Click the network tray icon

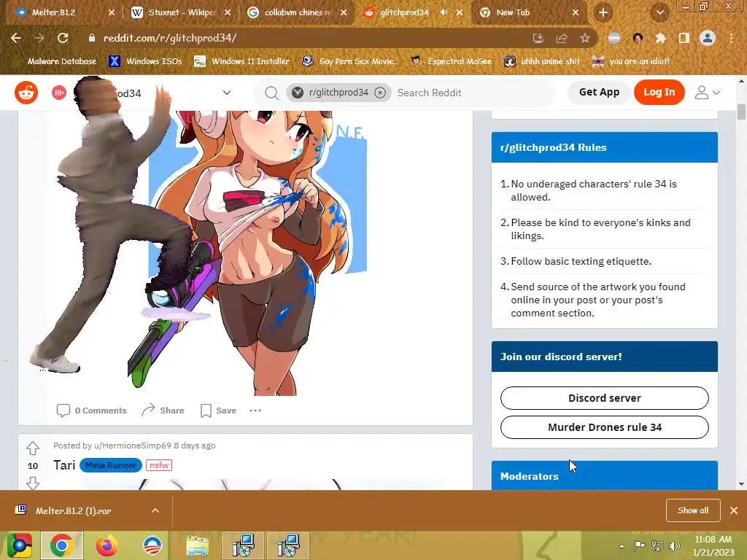[657, 545]
